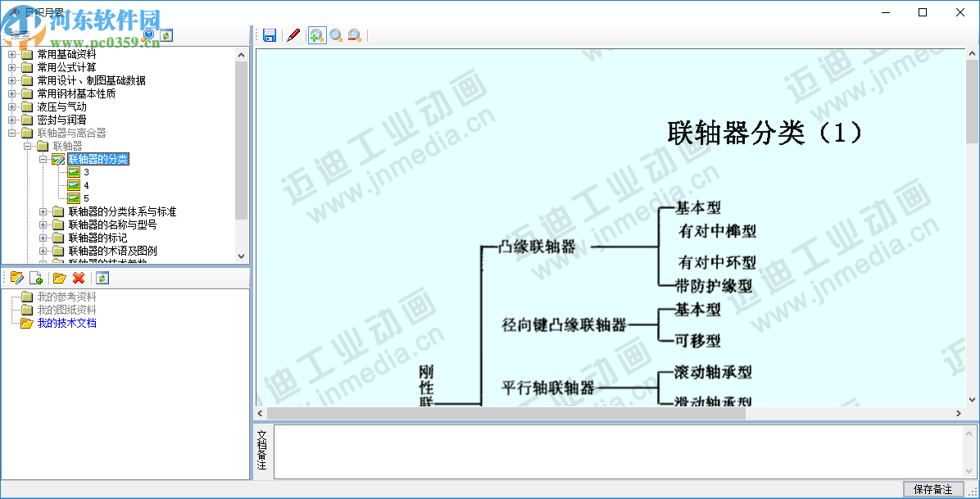Click the search magnifier icon beside 搜索
The image size is (980, 499).
[149, 34]
